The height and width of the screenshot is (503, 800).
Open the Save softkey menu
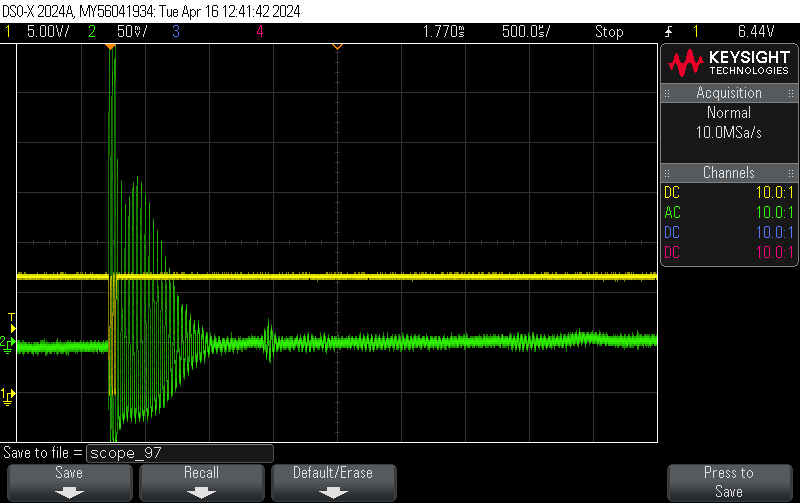[x=69, y=482]
